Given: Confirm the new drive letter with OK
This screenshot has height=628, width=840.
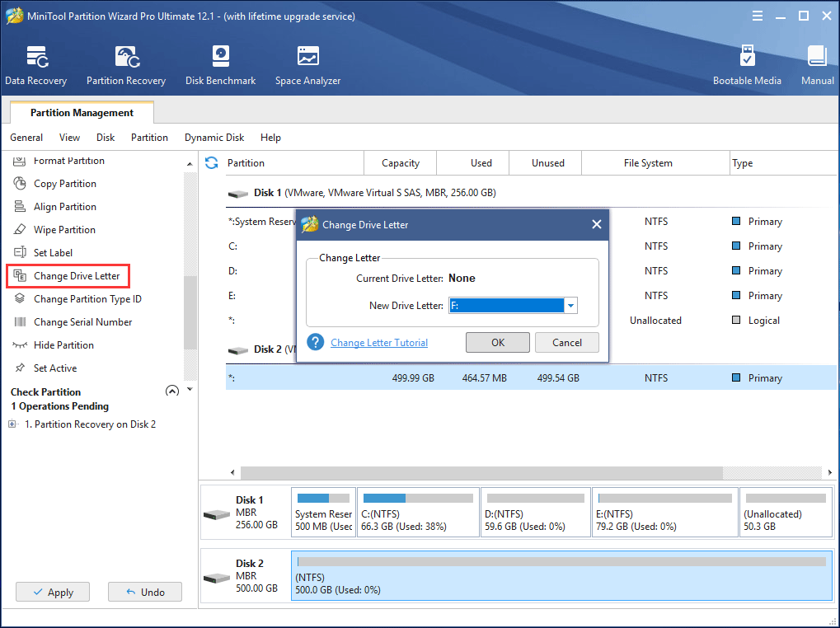Looking at the screenshot, I should tap(498, 343).
